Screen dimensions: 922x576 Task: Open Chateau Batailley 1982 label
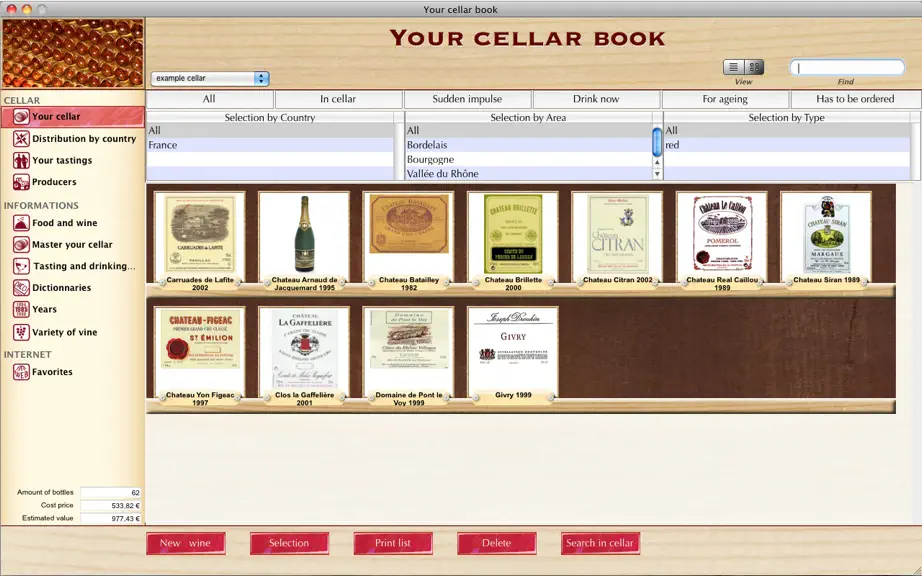(x=409, y=238)
